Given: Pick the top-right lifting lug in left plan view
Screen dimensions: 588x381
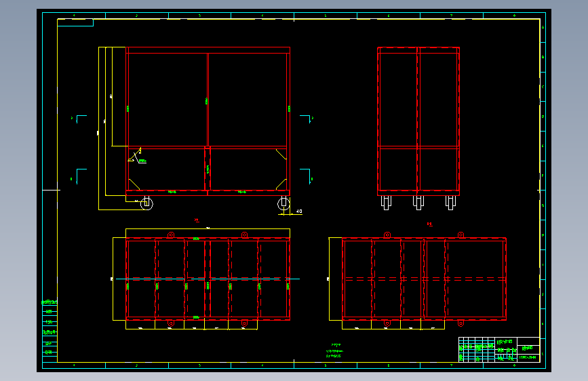Looking at the screenshot, I should coord(245,235).
